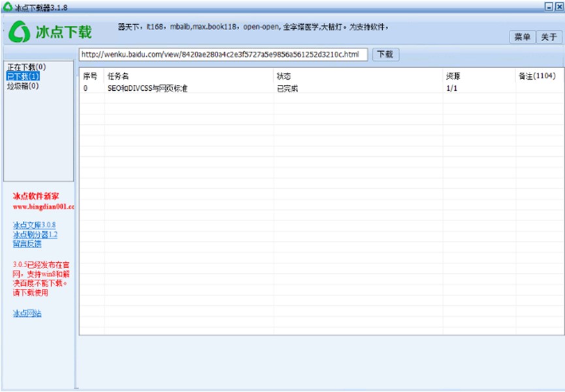
Task: Click the 1/1 resource cell
Action: pos(452,88)
